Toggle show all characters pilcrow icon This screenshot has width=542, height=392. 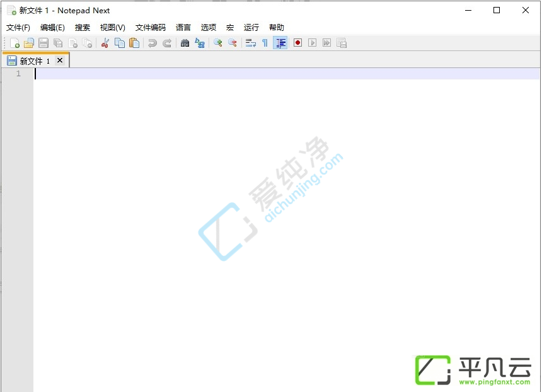[x=265, y=43]
